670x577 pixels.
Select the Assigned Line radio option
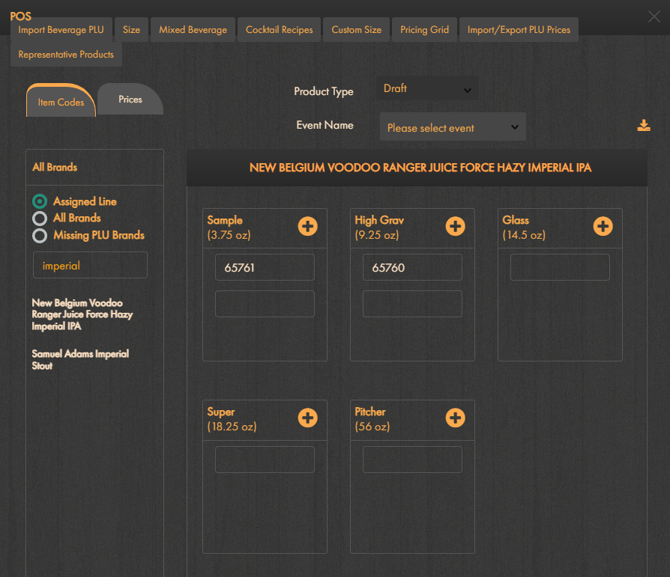pos(39,201)
